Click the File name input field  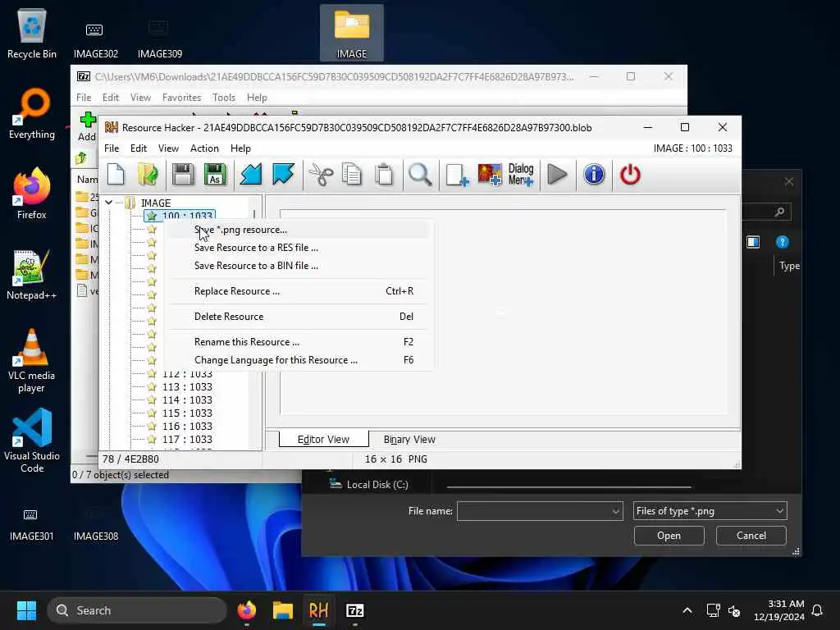coord(534,511)
